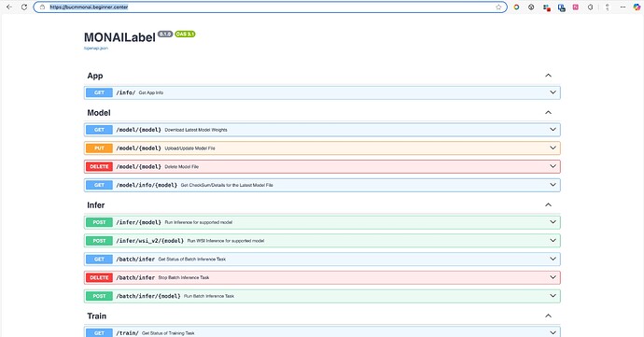Click the GET badge for Download Latest Model Weights
The height and width of the screenshot is (337, 644).
click(x=99, y=130)
